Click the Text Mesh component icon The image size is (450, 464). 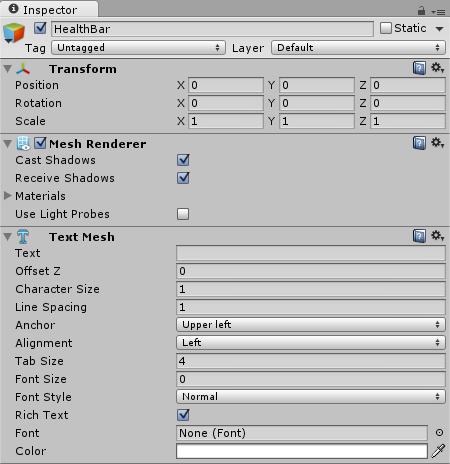[23, 237]
